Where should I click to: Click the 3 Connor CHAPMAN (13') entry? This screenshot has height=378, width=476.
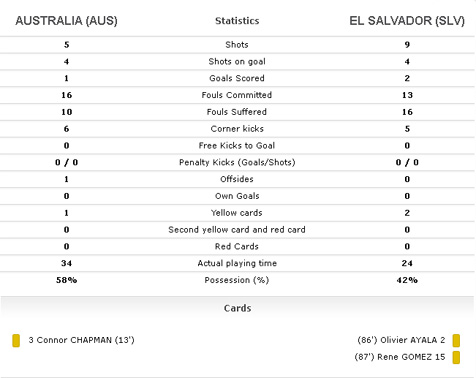pos(81,340)
